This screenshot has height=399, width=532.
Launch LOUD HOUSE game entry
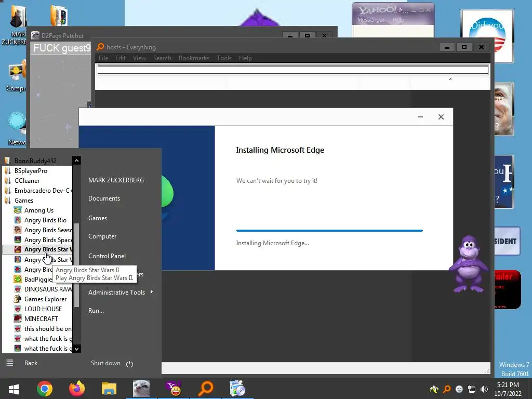point(43,309)
